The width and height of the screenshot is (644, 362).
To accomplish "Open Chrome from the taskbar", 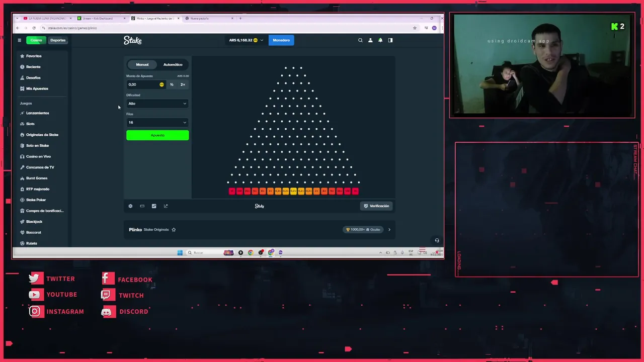I will tap(251, 252).
